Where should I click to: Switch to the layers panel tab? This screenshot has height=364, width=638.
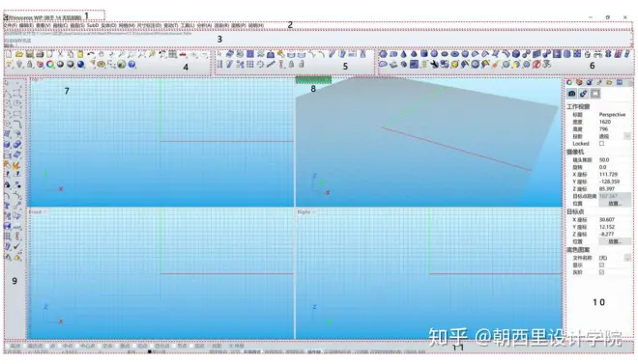click(579, 82)
